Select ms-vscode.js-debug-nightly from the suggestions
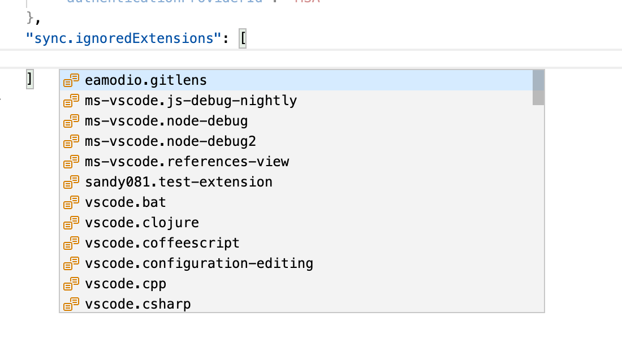The height and width of the screenshot is (364, 622). point(190,100)
